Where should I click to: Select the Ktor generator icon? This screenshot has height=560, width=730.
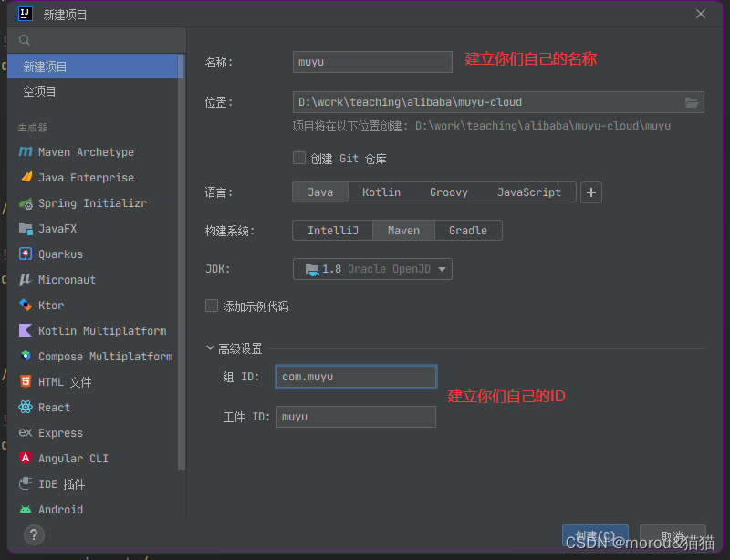coord(26,305)
